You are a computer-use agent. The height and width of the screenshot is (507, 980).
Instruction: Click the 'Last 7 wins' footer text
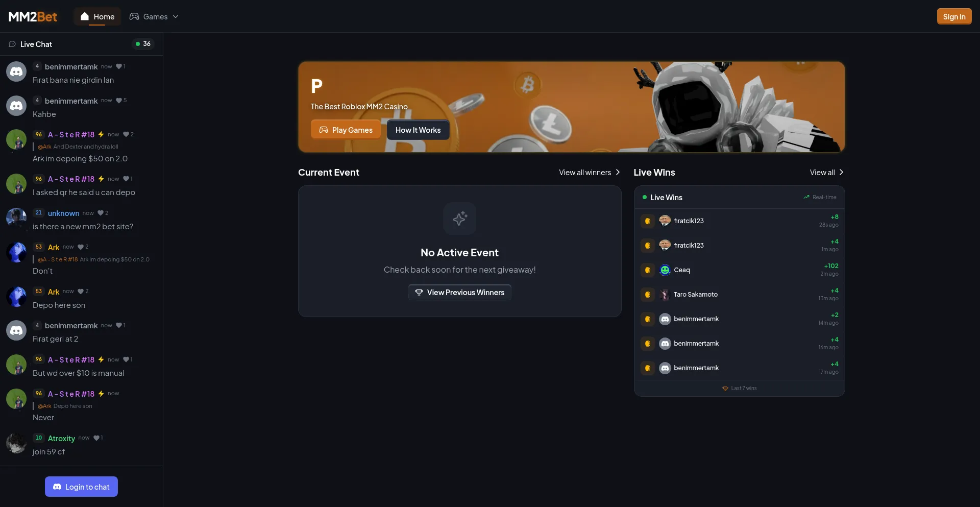[x=744, y=389]
